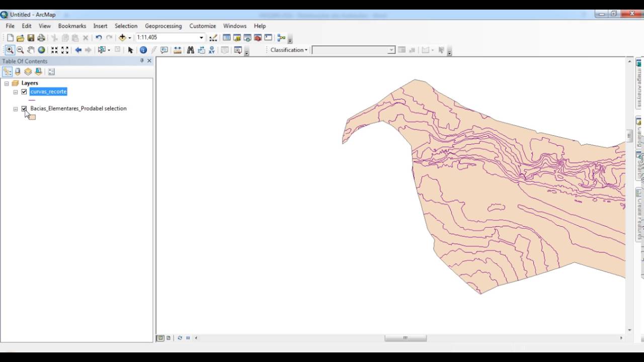Switch to Layout View
This screenshot has height=362, width=644.
click(169, 338)
